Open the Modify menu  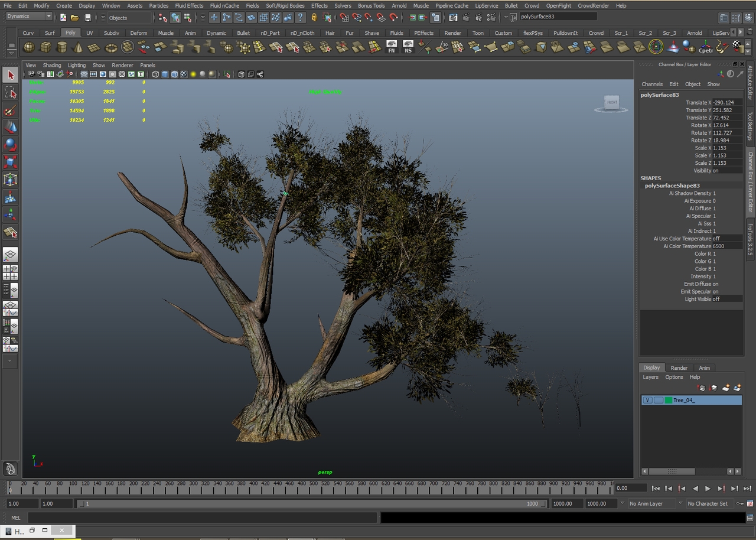[41, 5]
